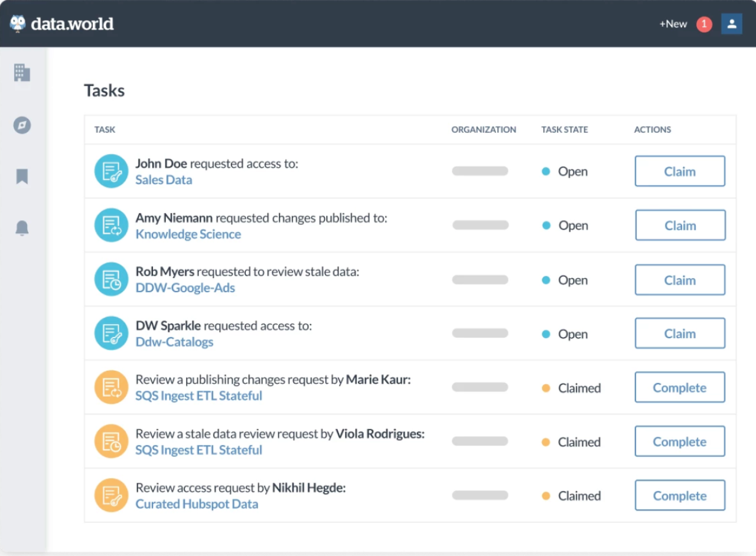Click the access request icon beside DW Sparkle

(x=111, y=333)
